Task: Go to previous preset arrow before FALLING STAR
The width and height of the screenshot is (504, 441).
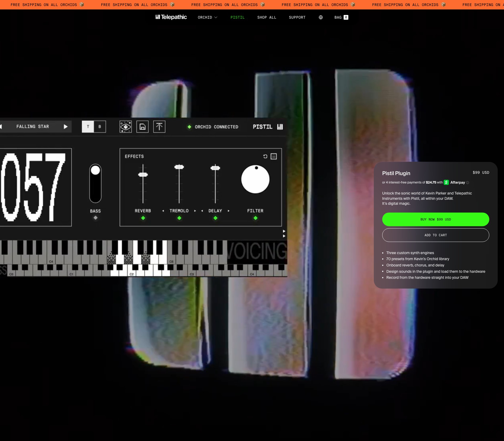Action: (1, 127)
